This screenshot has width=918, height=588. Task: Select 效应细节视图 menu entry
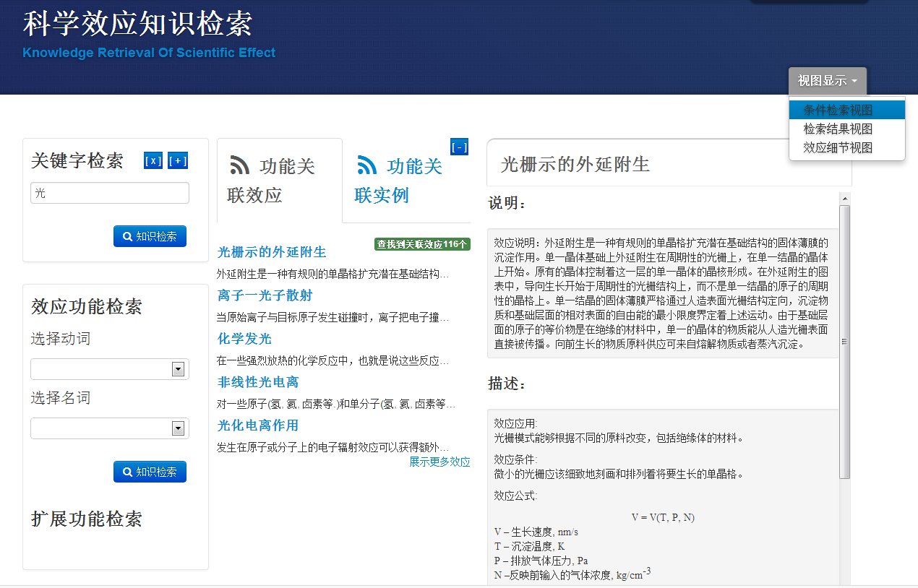[x=838, y=148]
